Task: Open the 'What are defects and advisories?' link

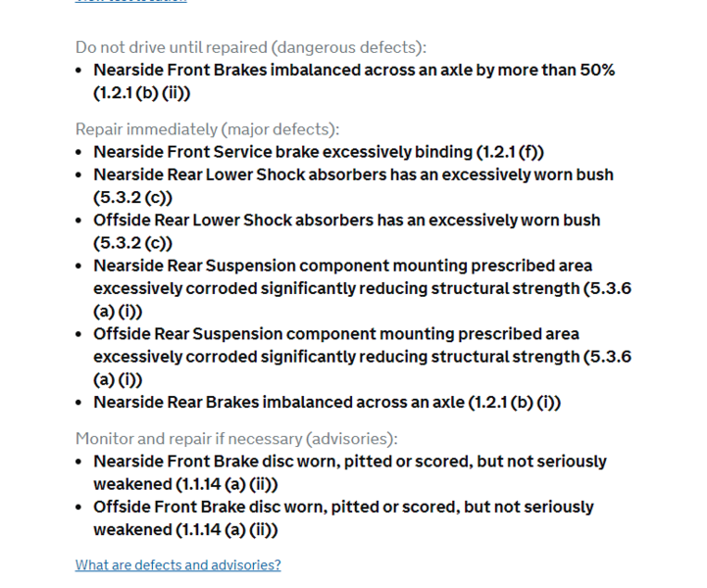Action: 177,564
